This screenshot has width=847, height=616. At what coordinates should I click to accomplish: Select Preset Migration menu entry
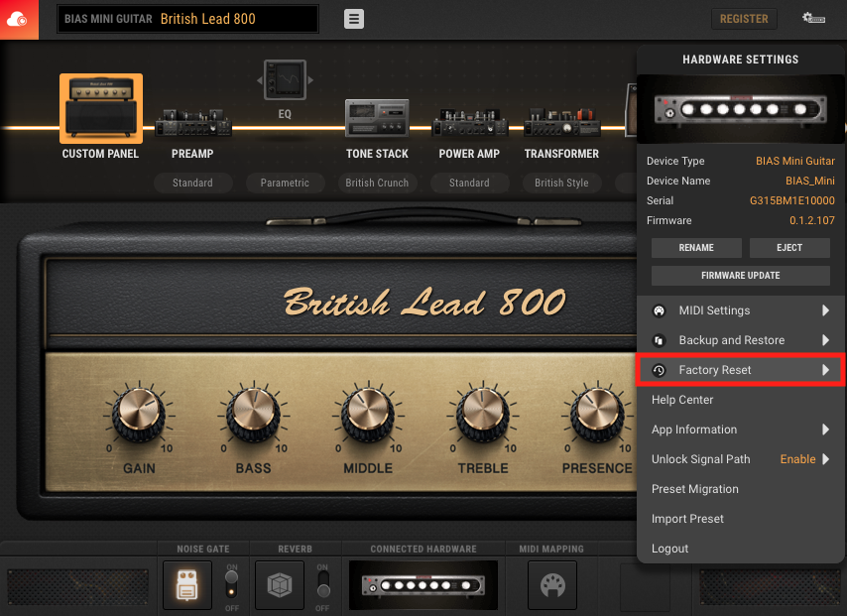[x=741, y=488]
